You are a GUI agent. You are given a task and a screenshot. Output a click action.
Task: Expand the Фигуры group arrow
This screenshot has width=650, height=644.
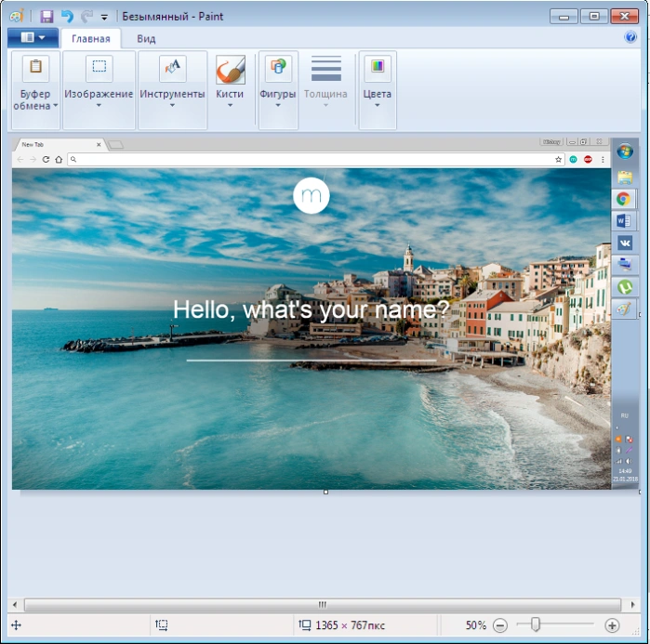click(278, 105)
